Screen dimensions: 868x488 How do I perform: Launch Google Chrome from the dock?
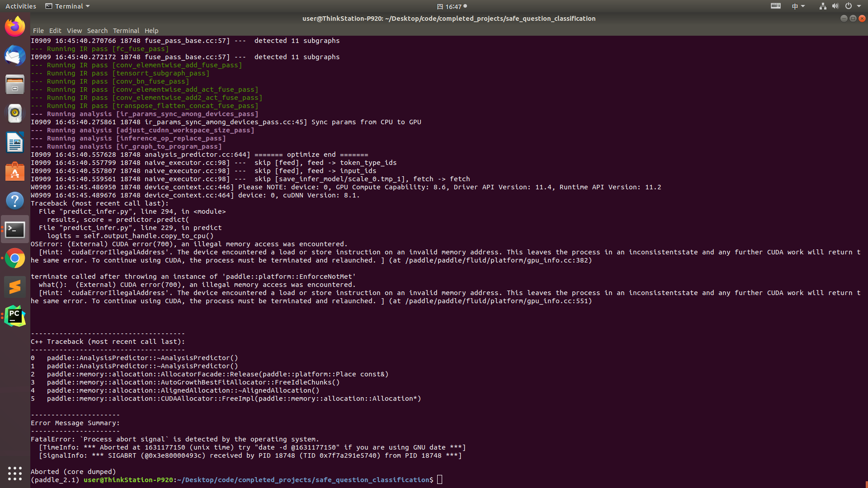[x=15, y=258]
